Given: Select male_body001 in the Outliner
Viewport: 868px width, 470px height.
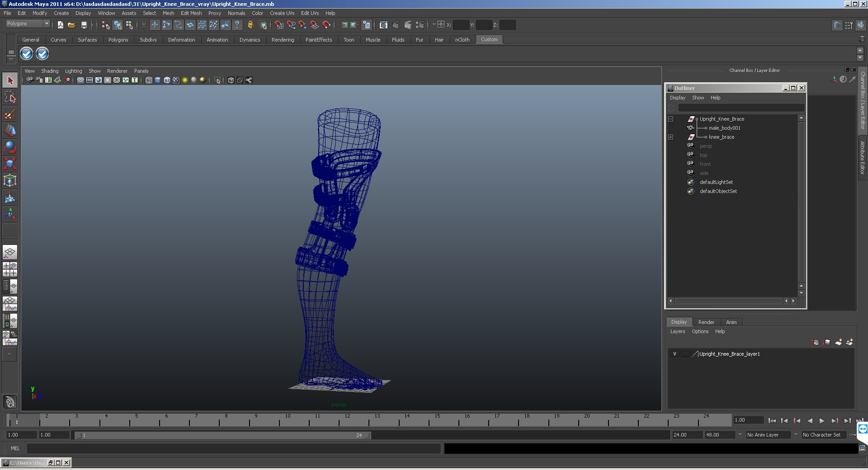Looking at the screenshot, I should click(x=724, y=128).
